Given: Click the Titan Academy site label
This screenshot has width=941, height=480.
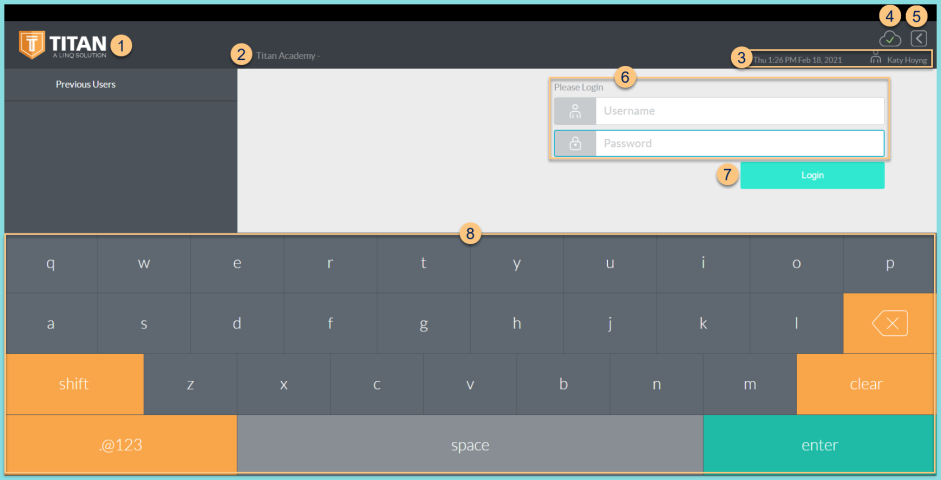Looking at the screenshot, I should [287, 56].
